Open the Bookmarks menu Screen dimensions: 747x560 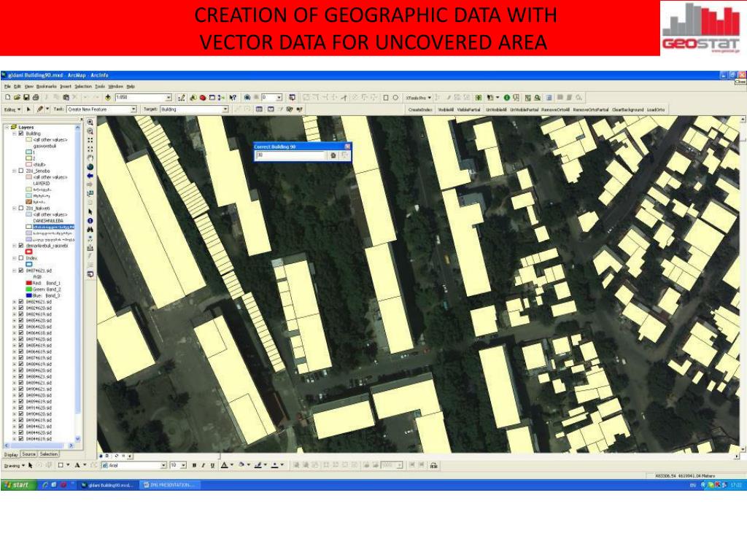(x=46, y=87)
